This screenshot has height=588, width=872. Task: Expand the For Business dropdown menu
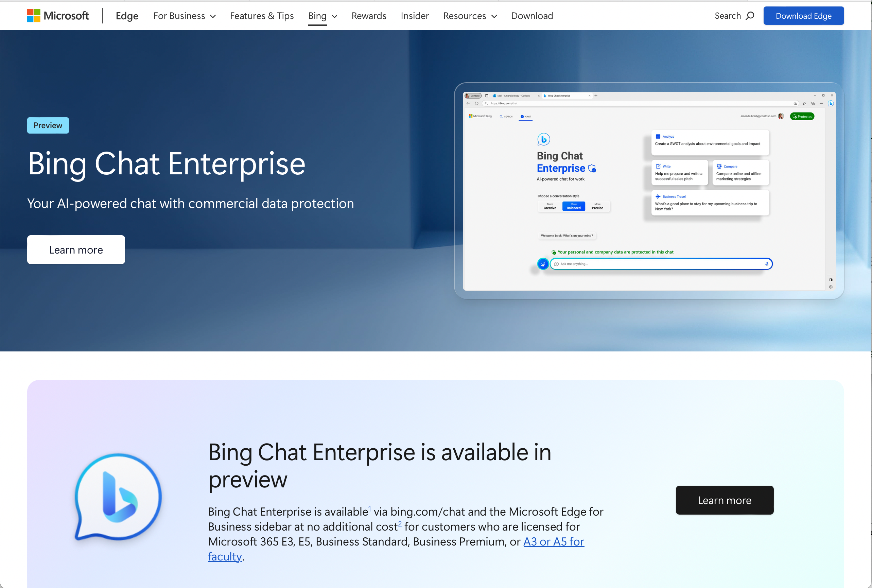[184, 16]
